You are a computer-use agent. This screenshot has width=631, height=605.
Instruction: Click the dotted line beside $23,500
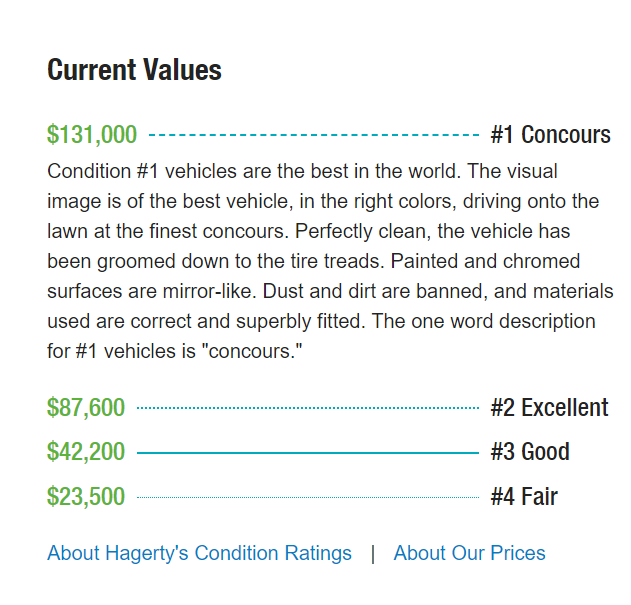point(307,497)
